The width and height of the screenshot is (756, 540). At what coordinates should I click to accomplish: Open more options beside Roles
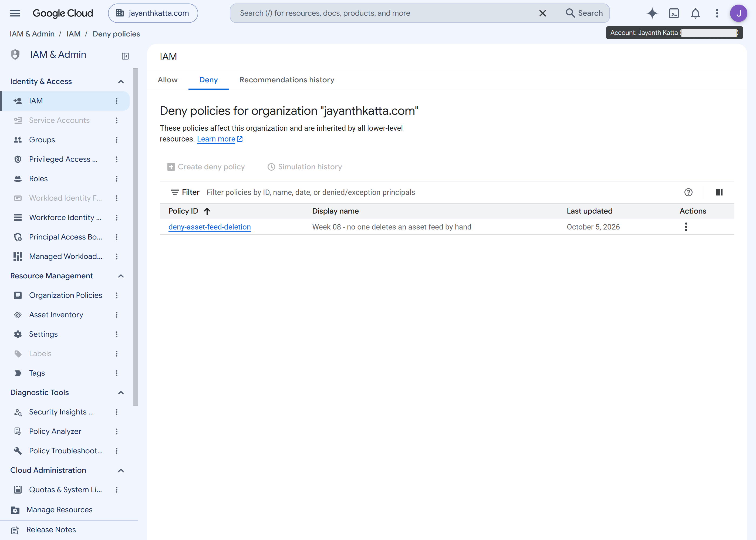117,178
